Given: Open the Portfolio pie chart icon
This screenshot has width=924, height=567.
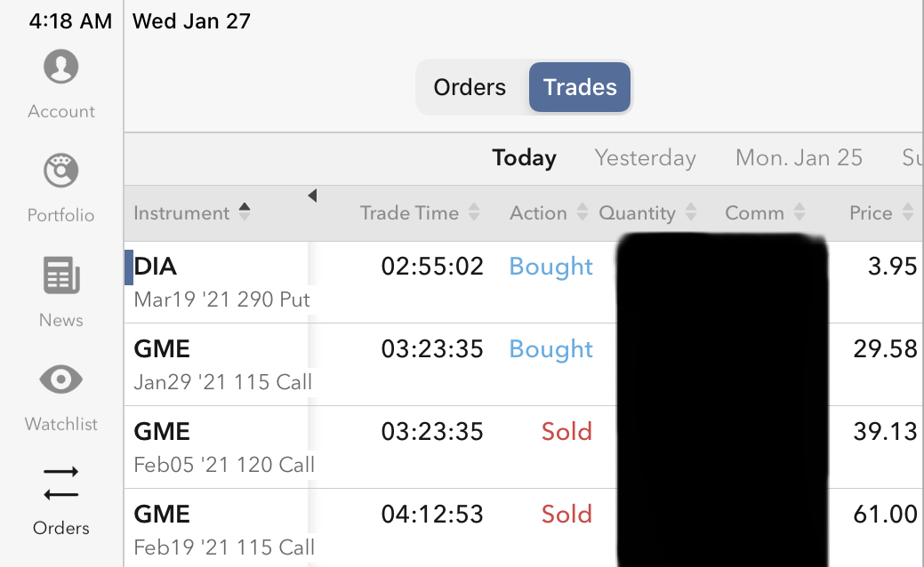Looking at the screenshot, I should (x=61, y=171).
